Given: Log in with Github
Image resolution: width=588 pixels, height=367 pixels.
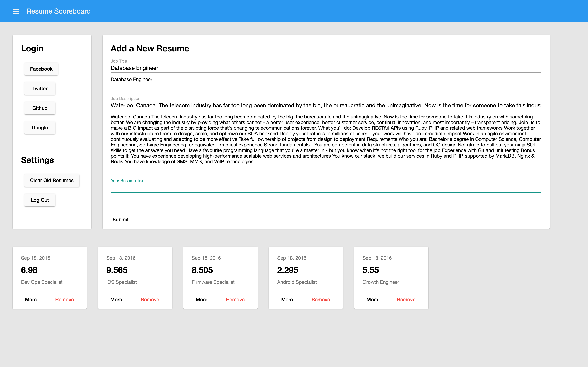Looking at the screenshot, I should click(40, 108).
